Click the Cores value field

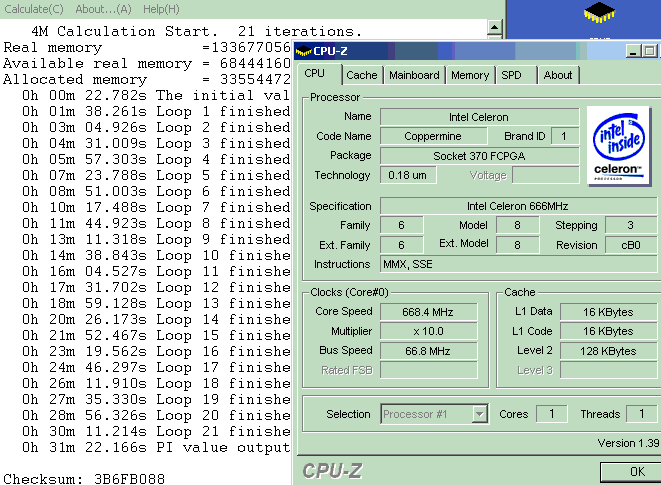[x=551, y=414]
